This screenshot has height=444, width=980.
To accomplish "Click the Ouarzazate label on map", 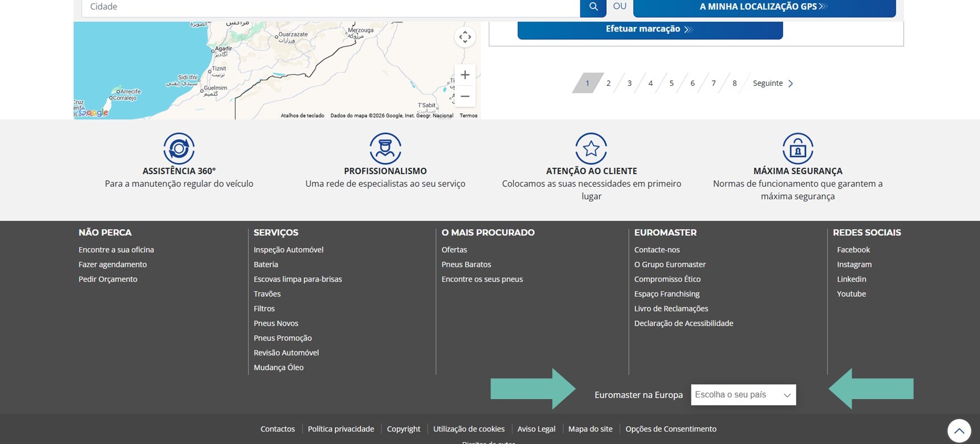I will pyautogui.click(x=293, y=34).
